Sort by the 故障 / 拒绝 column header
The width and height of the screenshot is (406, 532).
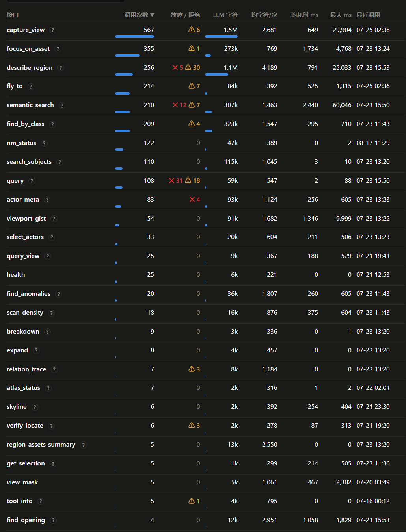point(185,15)
